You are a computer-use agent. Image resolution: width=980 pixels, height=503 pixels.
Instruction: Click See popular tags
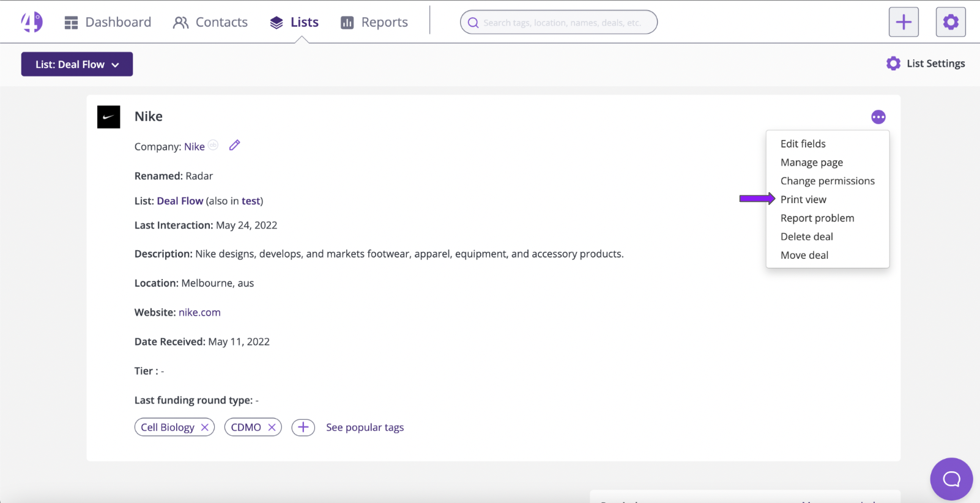coord(365,427)
